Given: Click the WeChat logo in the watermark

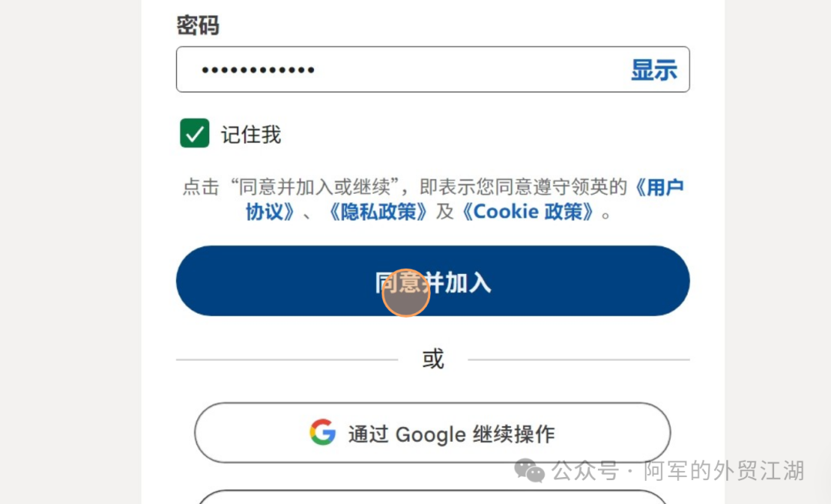Looking at the screenshot, I should 529,471.
